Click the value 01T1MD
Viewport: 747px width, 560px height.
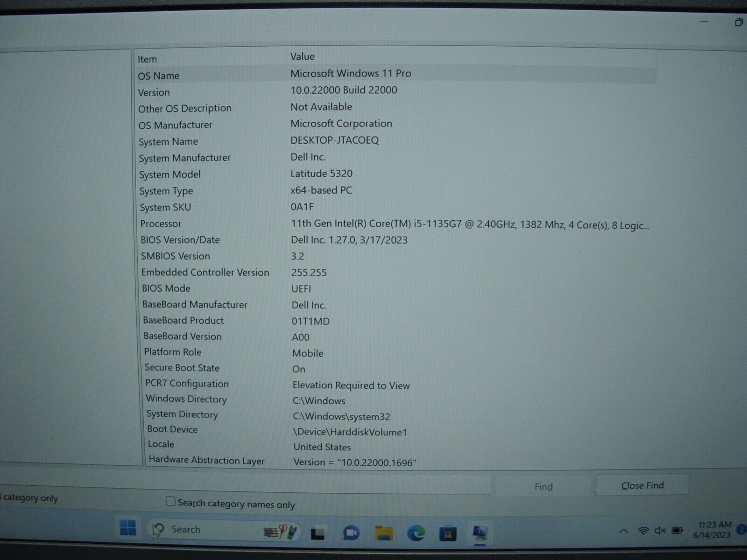310,321
